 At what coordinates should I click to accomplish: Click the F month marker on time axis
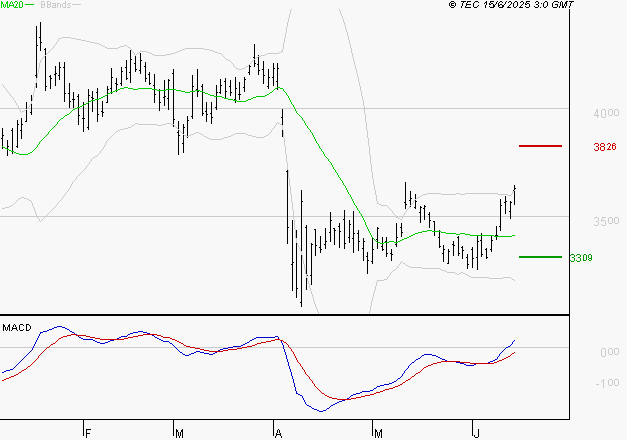(x=88, y=434)
